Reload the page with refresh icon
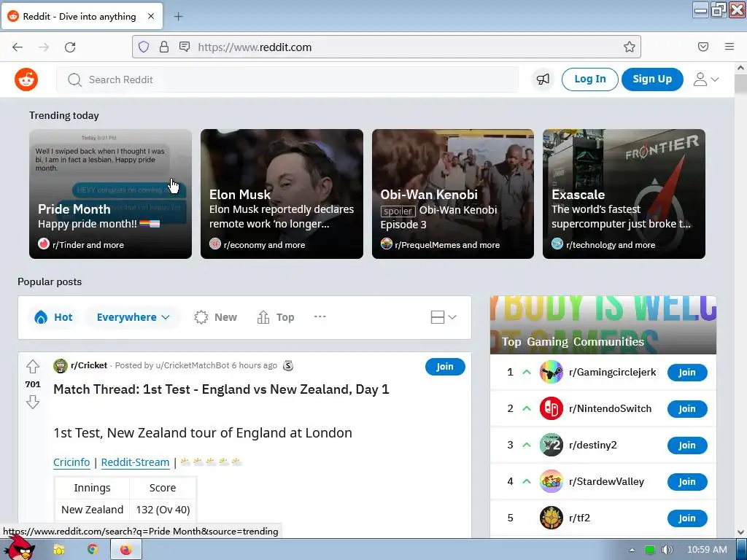This screenshot has width=747, height=560. pyautogui.click(x=70, y=47)
